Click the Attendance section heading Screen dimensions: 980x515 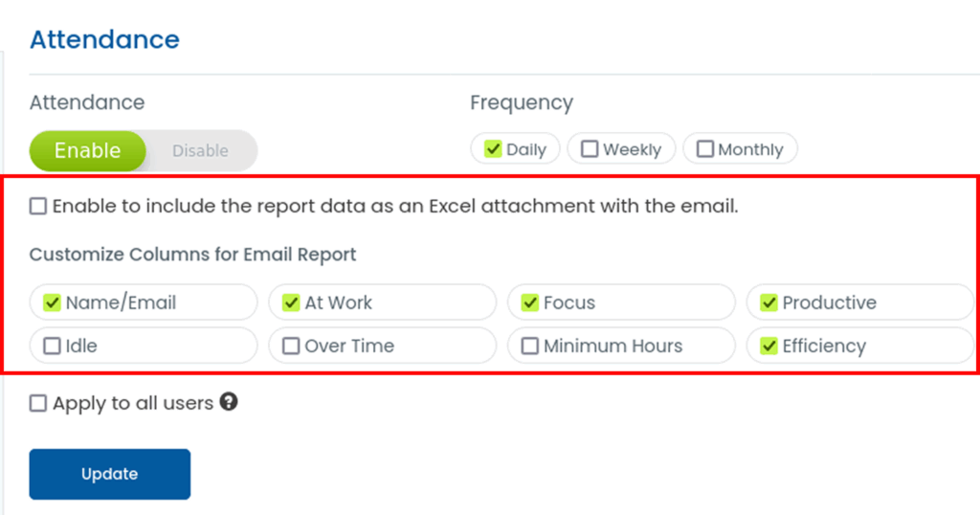(x=104, y=40)
